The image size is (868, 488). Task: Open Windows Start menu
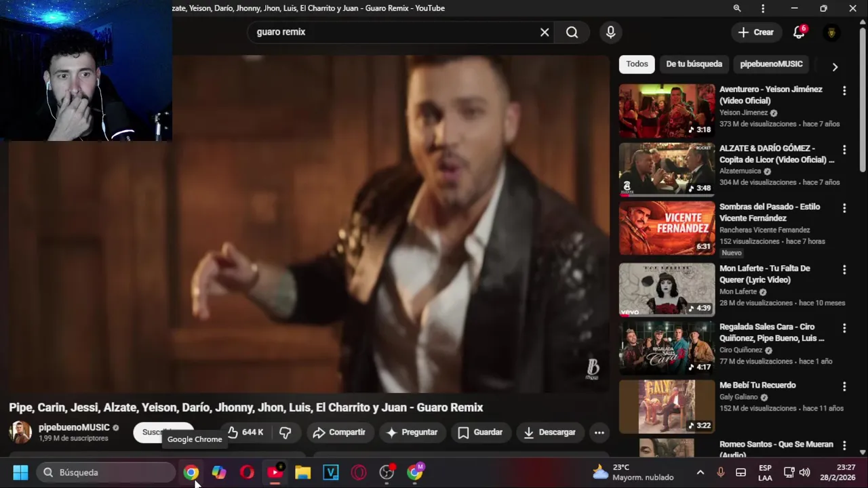[20, 472]
